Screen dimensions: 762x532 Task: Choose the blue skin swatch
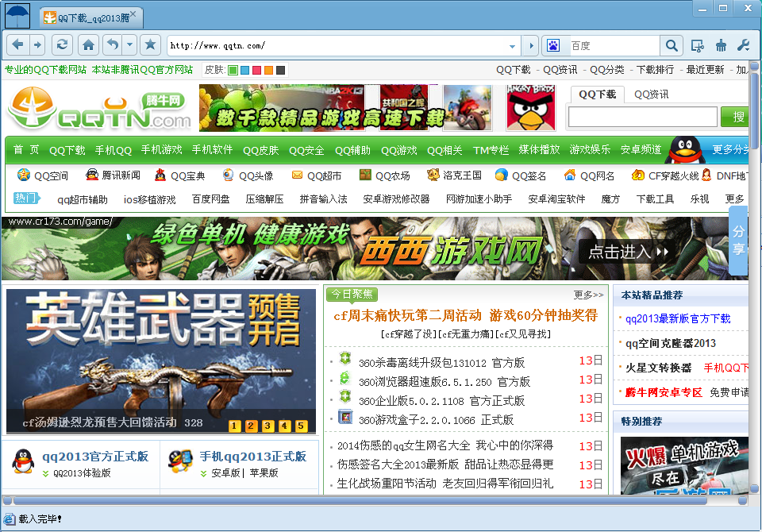(245, 70)
